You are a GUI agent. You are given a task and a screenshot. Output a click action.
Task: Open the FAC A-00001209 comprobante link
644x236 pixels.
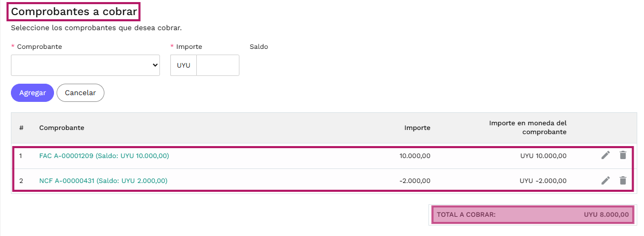(x=104, y=155)
